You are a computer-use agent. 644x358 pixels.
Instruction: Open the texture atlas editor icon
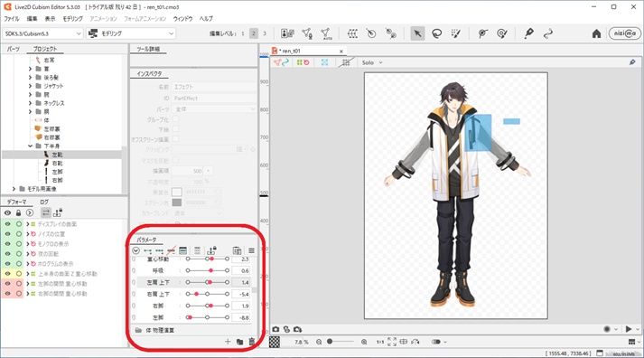[287, 33]
